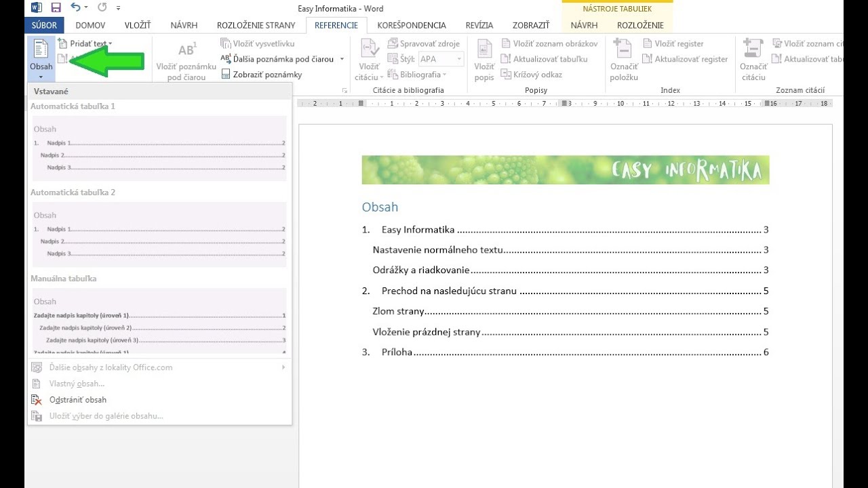
Task: Click Pridať text button
Action: pyautogui.click(x=85, y=43)
